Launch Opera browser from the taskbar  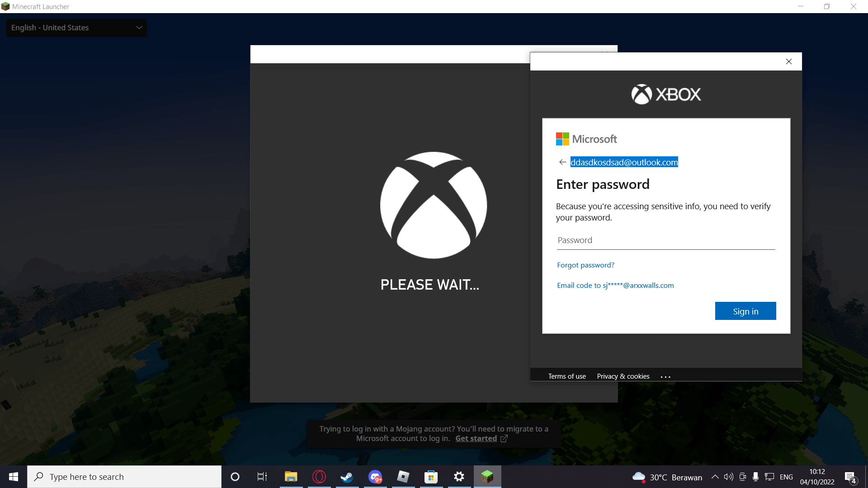click(x=319, y=477)
